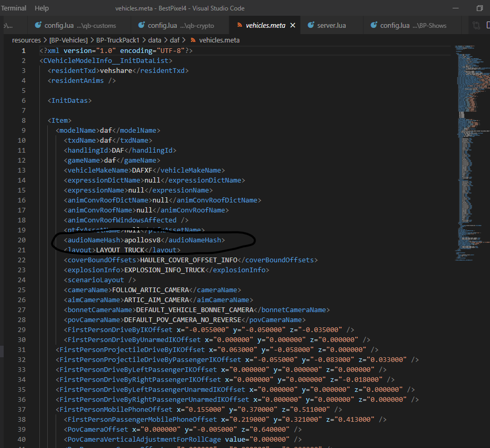Click the file icon in the breadcrumb path
Viewport: 490px width, 448px height.
(x=193, y=40)
